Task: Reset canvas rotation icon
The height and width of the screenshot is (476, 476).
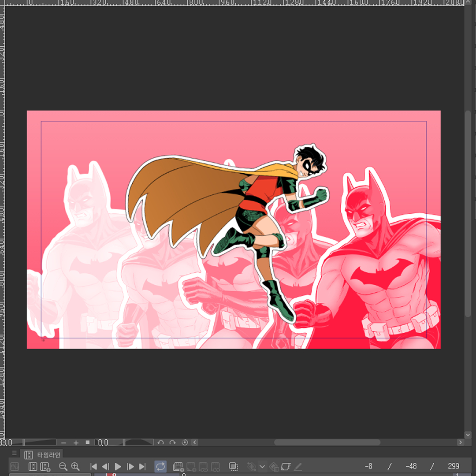Action: [x=185, y=443]
